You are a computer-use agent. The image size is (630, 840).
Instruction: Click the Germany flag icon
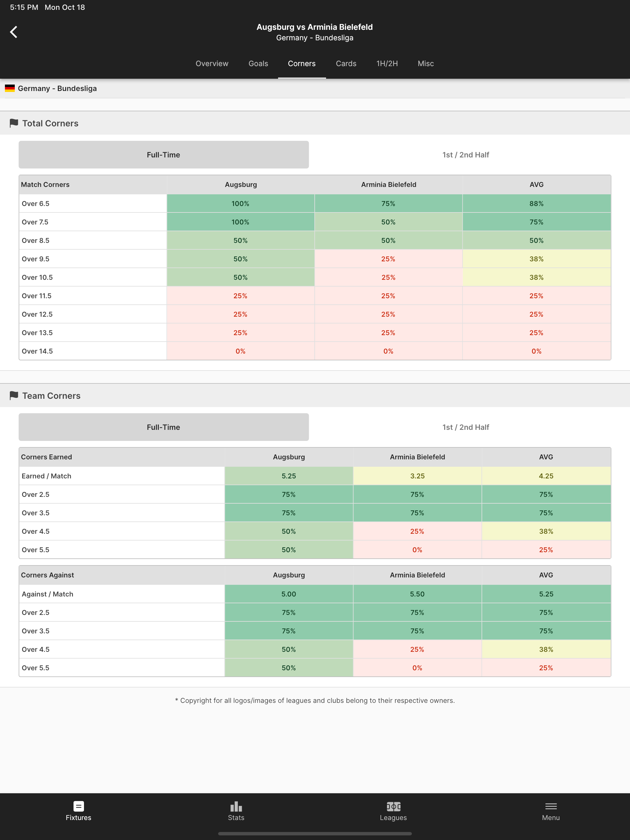[x=10, y=88]
